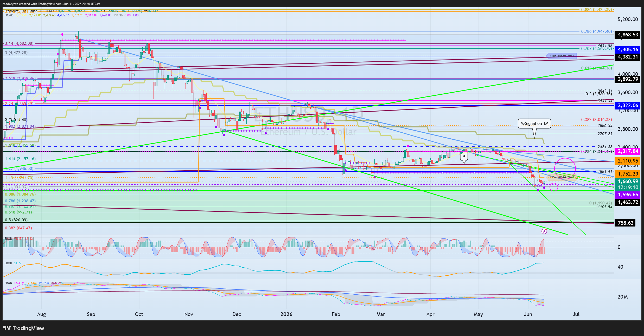Click the lightning bolt event icon
Image resolution: width=644 pixels, height=336 pixels.
(544, 231)
